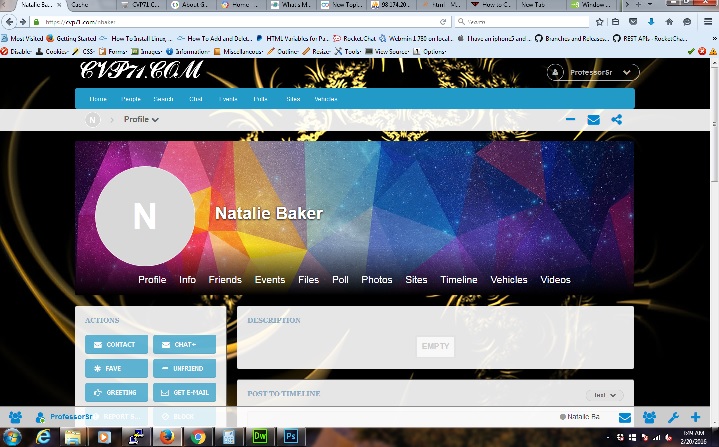
Task: Click Firefox back arrow button
Action: [10, 22]
